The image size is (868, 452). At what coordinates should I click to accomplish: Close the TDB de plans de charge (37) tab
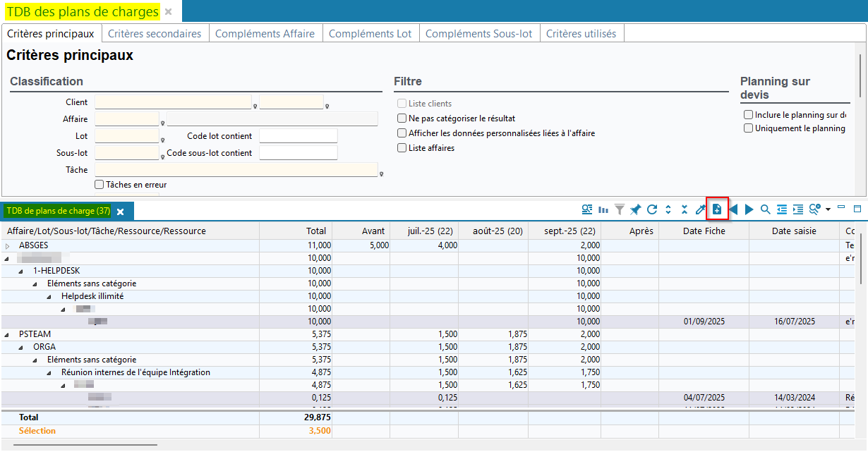coord(121,212)
